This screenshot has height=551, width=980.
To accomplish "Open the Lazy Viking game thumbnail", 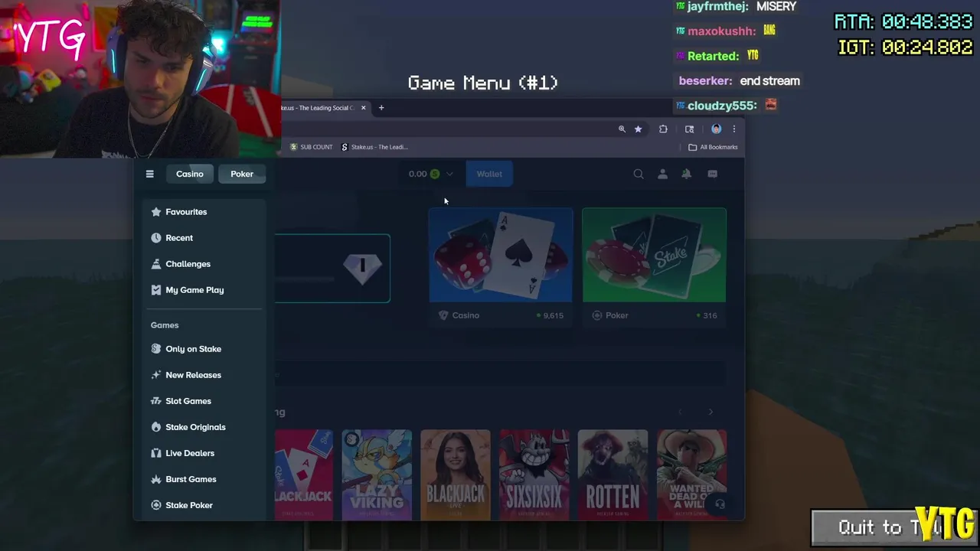I will [377, 474].
